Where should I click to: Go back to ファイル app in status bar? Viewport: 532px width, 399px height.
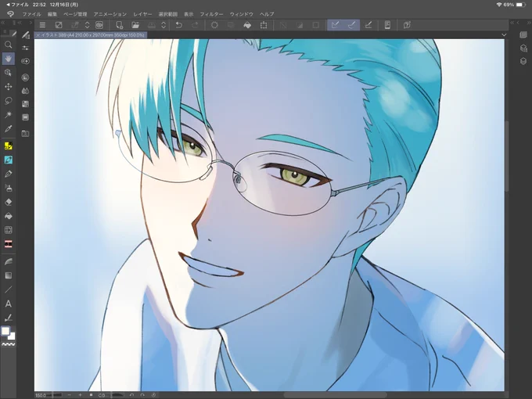pyautogui.click(x=18, y=5)
